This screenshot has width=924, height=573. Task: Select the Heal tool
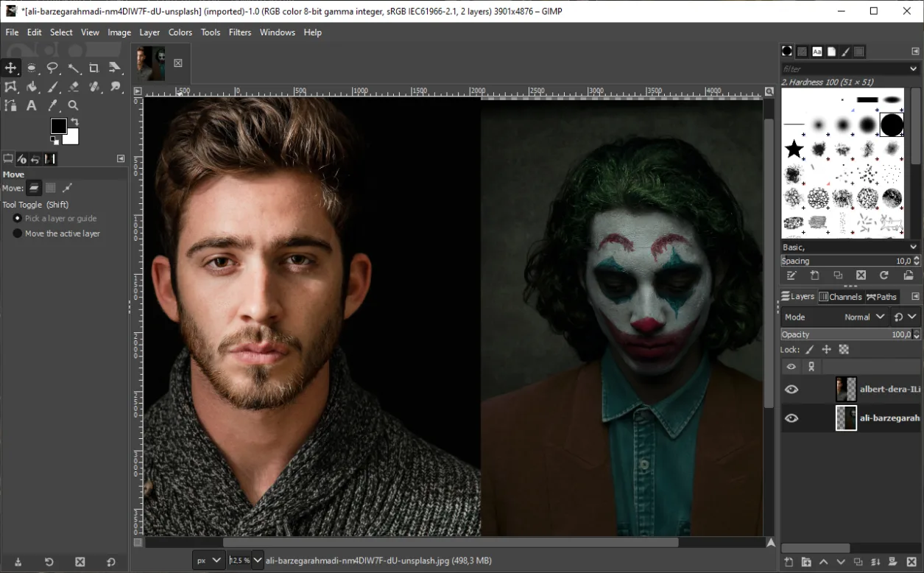pos(94,87)
